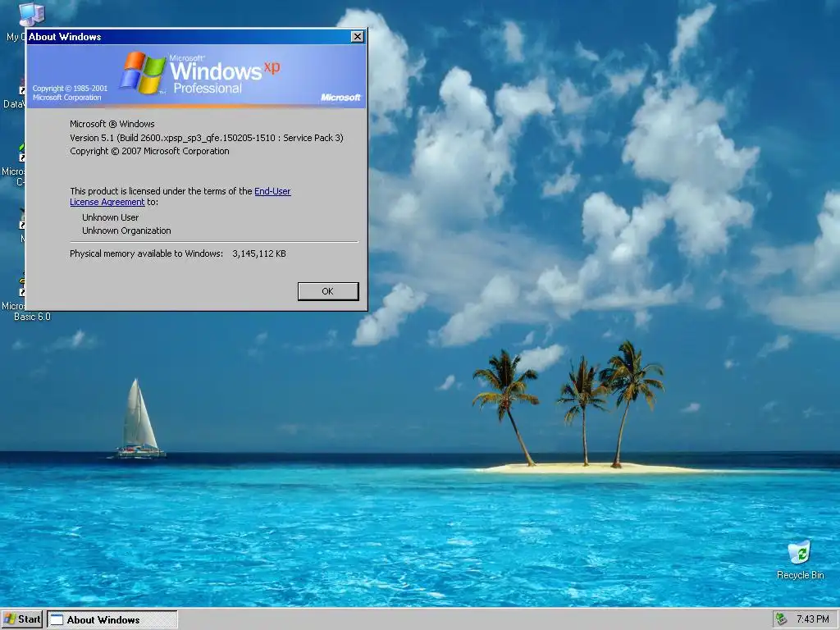Click the OK button in About Windows
Screen dimensions: 840x630
(x=328, y=291)
